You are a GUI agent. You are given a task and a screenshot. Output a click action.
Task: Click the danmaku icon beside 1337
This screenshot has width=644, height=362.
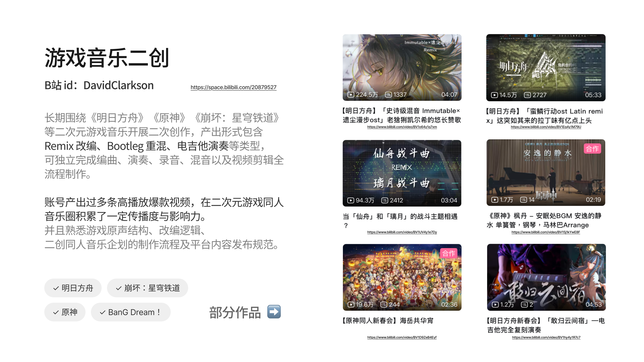coord(388,95)
